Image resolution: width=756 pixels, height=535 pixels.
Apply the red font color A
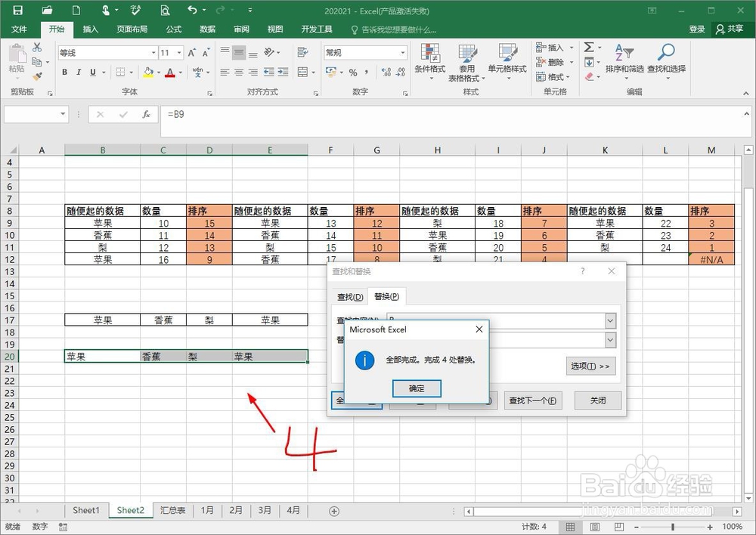pyautogui.click(x=169, y=73)
